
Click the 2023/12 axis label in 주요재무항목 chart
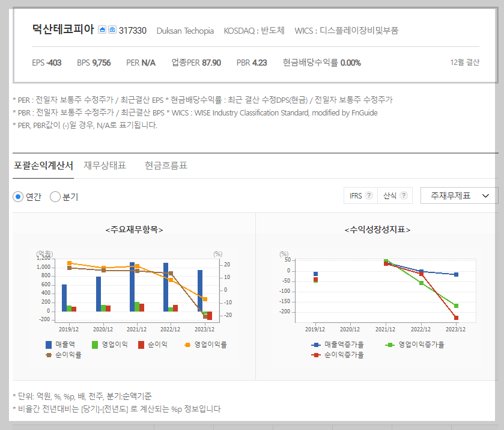click(204, 330)
